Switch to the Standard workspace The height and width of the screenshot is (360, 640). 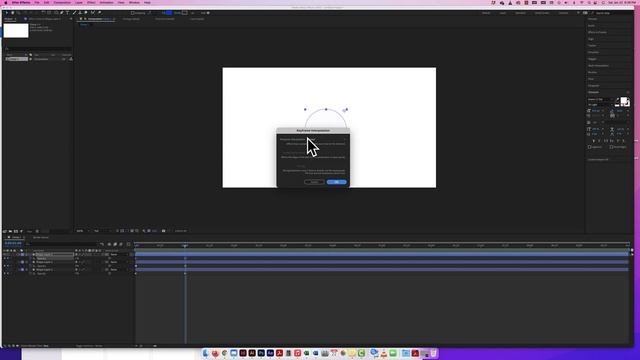tap(520, 13)
